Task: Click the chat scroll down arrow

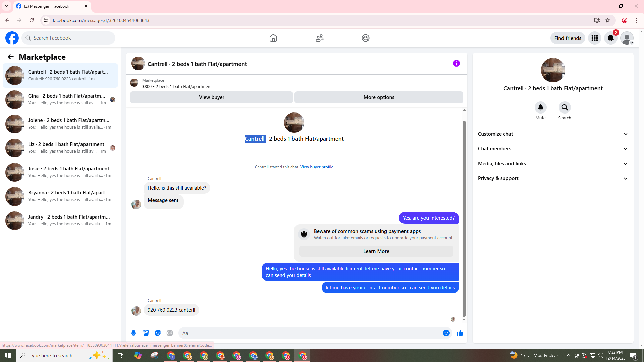Action: (464, 320)
